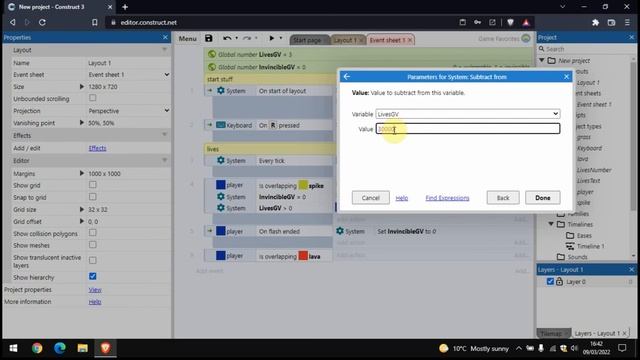Switch to the Layout 1 tab
Screen dimensions: 640x360
[345, 40]
